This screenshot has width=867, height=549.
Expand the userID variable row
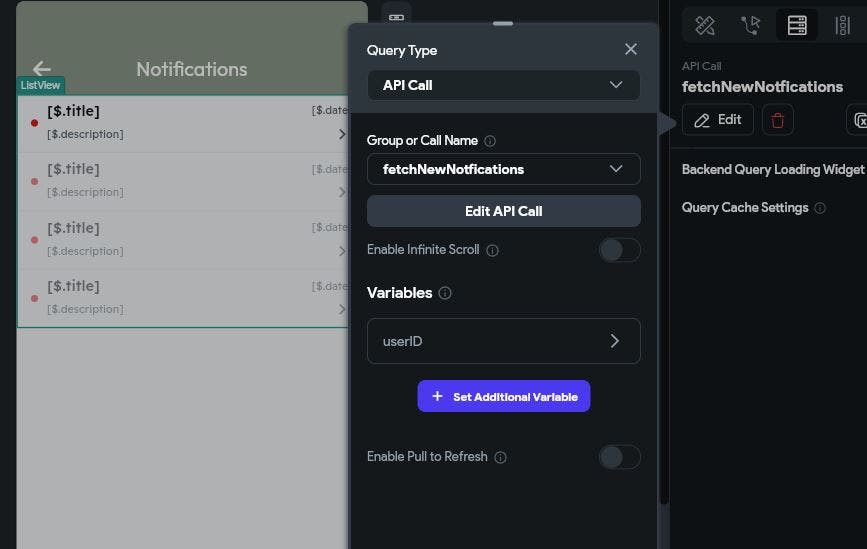503,341
